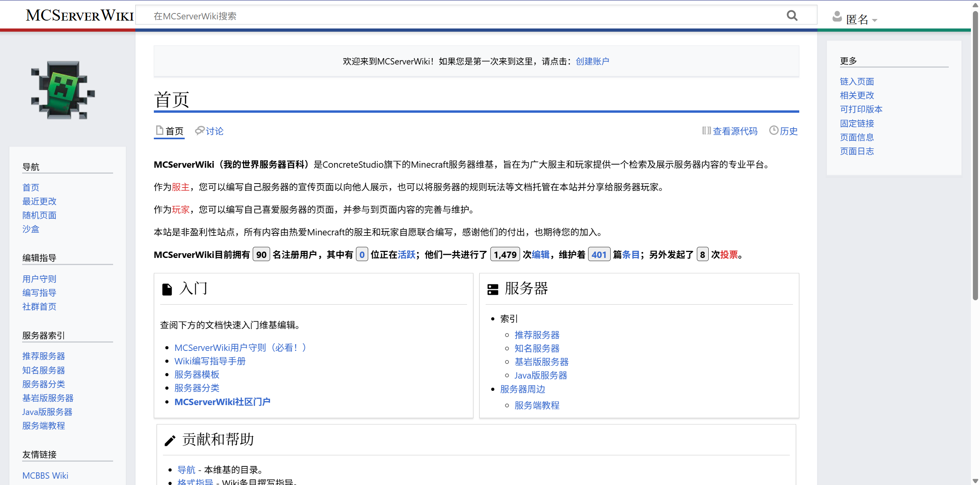Open Java版服务器 in the 服务器 index box
Screen dimensions: 980x485
click(541, 375)
